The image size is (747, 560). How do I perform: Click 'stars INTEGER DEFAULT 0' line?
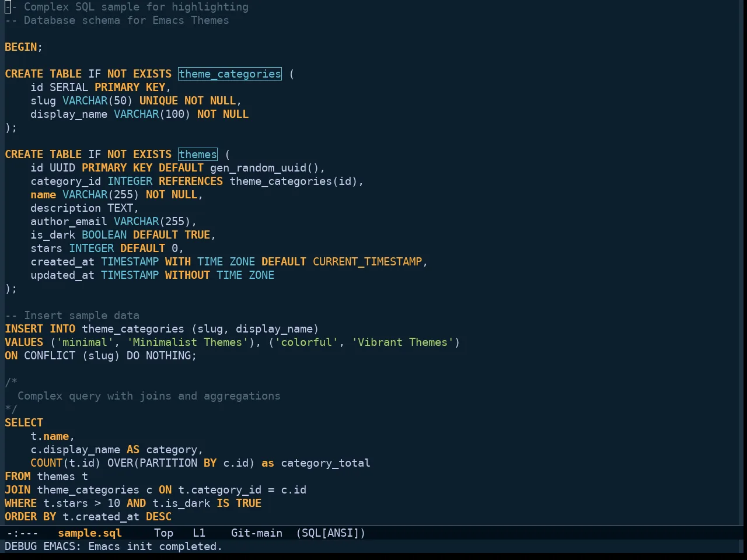pos(107,248)
